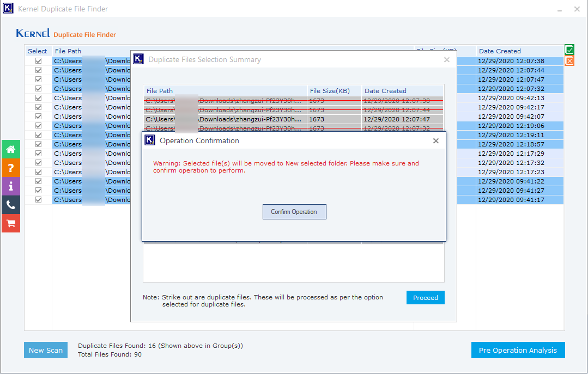This screenshot has width=588, height=374.
Task: Click the green Home sidebar icon
Action: pyautogui.click(x=11, y=149)
